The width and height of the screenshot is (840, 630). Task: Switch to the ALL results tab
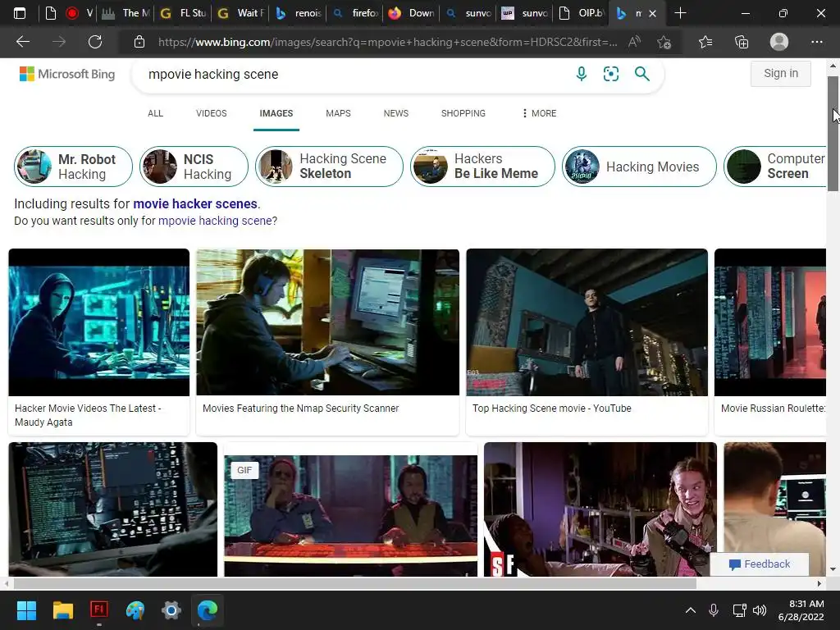click(x=155, y=113)
